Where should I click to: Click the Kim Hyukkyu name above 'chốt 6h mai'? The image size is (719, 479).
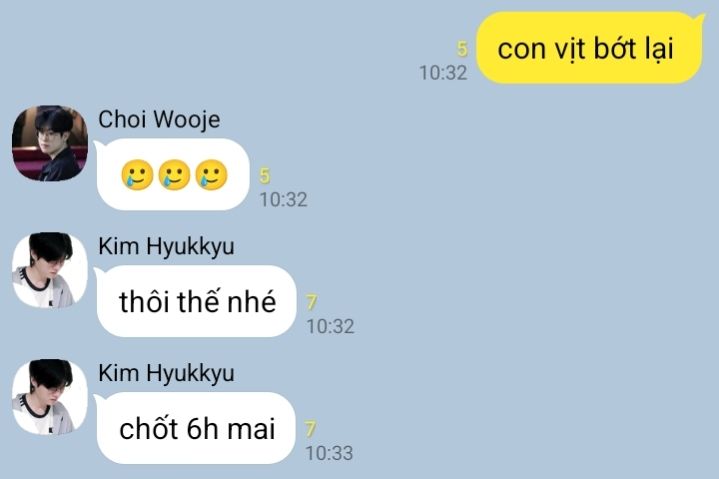pyautogui.click(x=166, y=373)
